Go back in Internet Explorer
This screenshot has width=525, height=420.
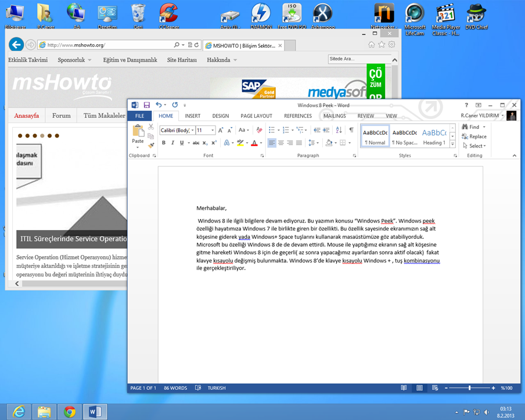(x=16, y=45)
